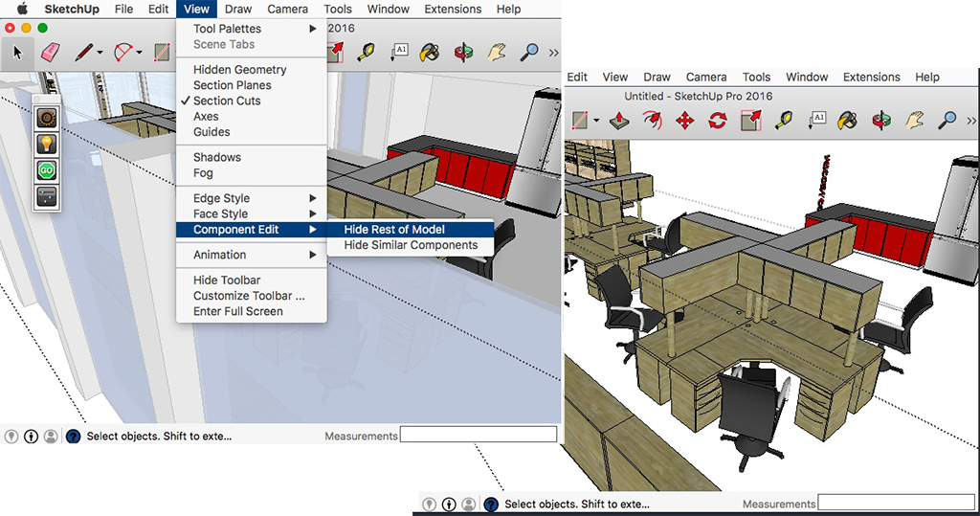
Task: Pick the Paint Bucket tool in left window
Action: [430, 52]
